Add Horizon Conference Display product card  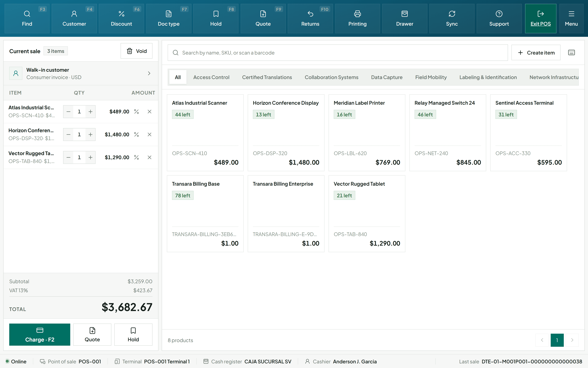click(x=286, y=133)
